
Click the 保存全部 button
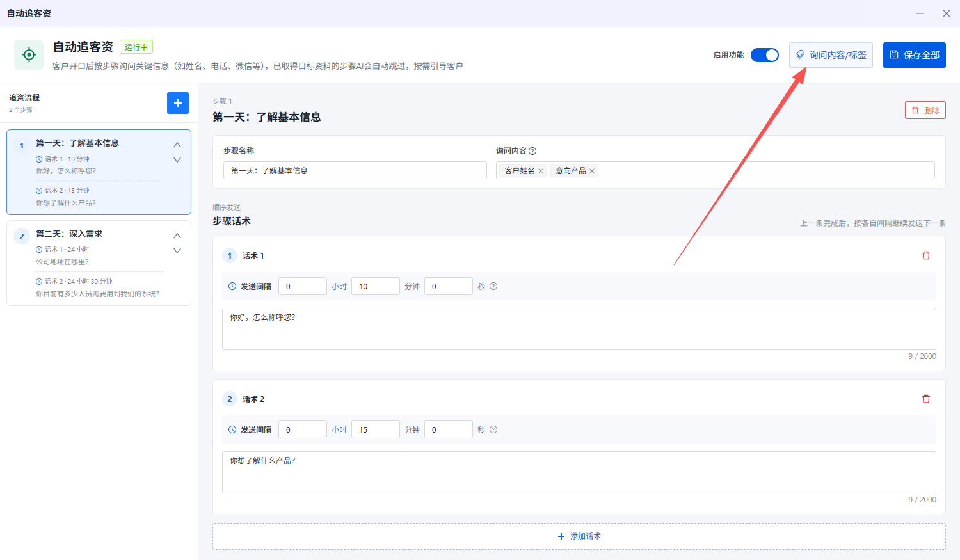(x=915, y=55)
